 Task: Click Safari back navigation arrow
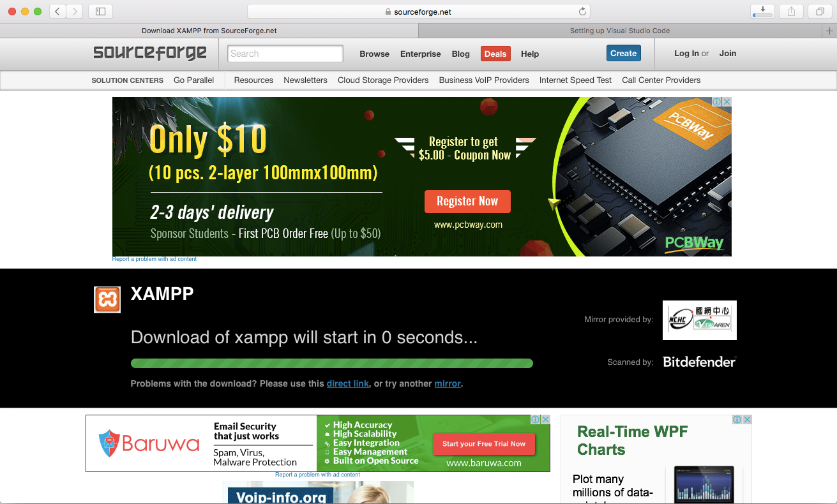pos(57,11)
